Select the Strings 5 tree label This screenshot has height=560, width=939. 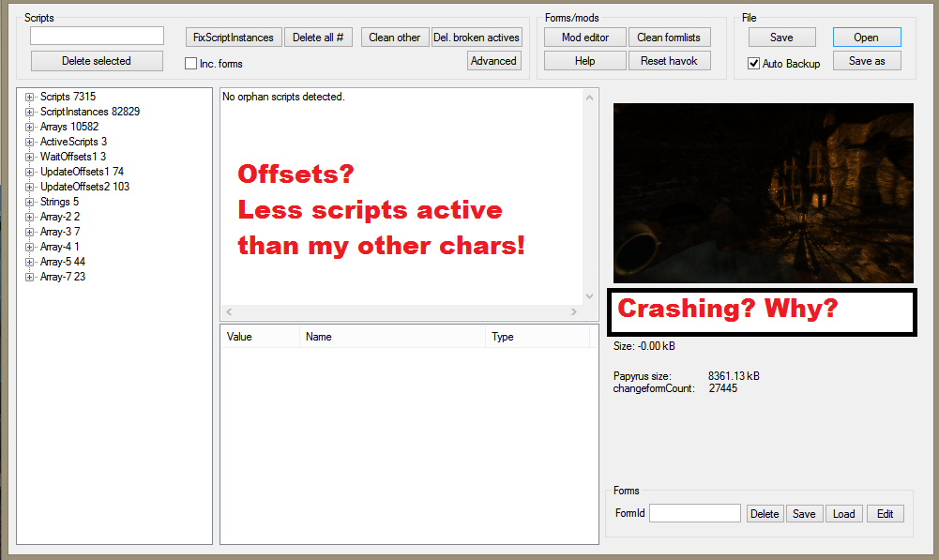59,202
